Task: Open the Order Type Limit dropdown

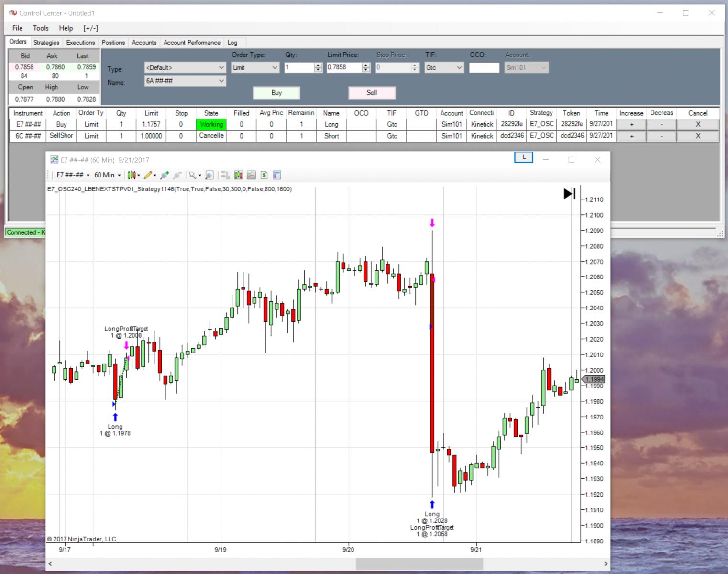Action: point(255,67)
